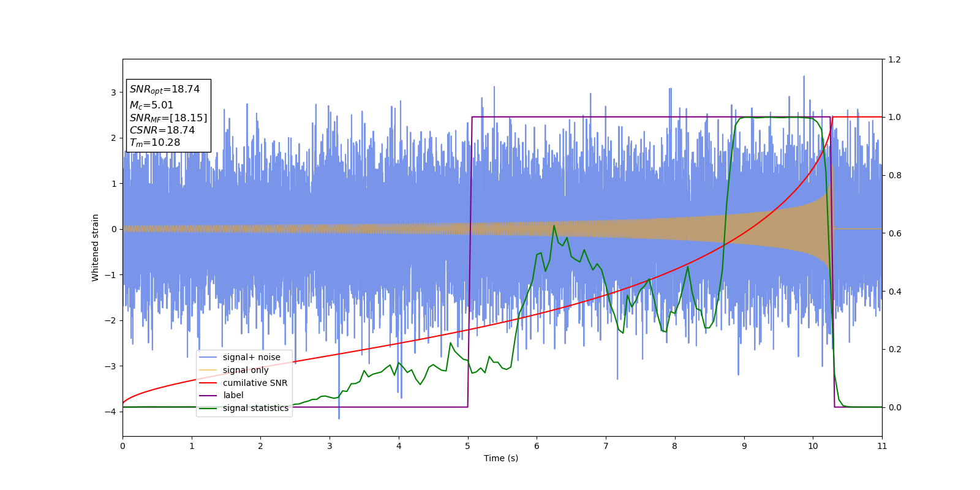
Task: Click the purple line swatch in legend
Action: pos(208,396)
